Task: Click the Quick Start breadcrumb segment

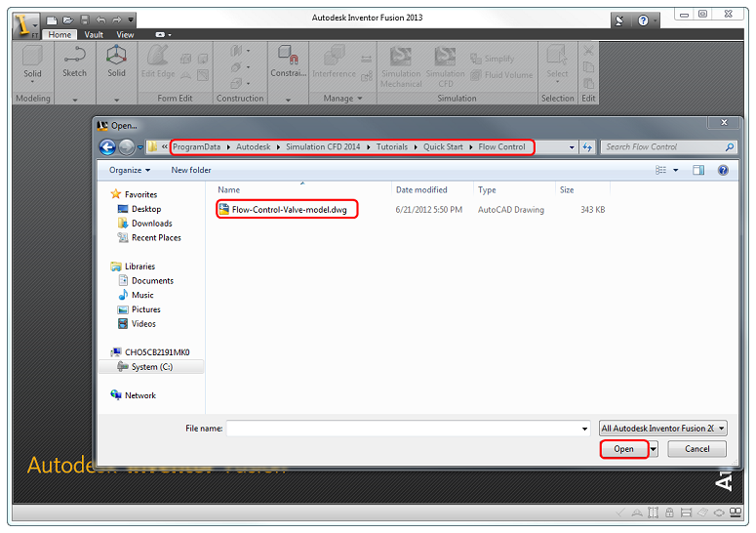Action: pos(443,146)
